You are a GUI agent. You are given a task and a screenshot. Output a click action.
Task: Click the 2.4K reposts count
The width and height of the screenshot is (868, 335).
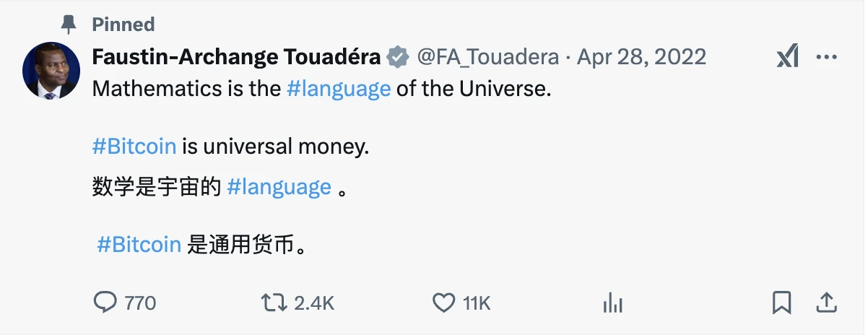(x=314, y=303)
